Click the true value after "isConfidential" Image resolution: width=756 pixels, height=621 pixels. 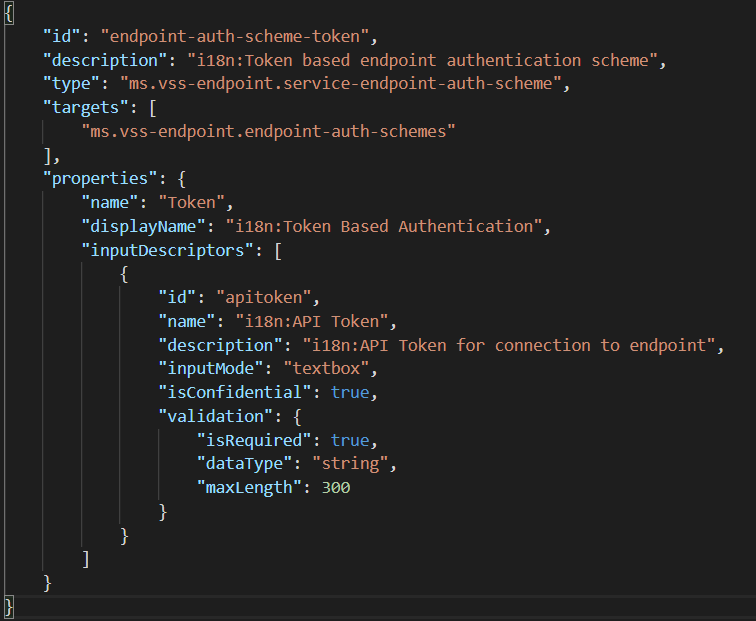coord(350,393)
